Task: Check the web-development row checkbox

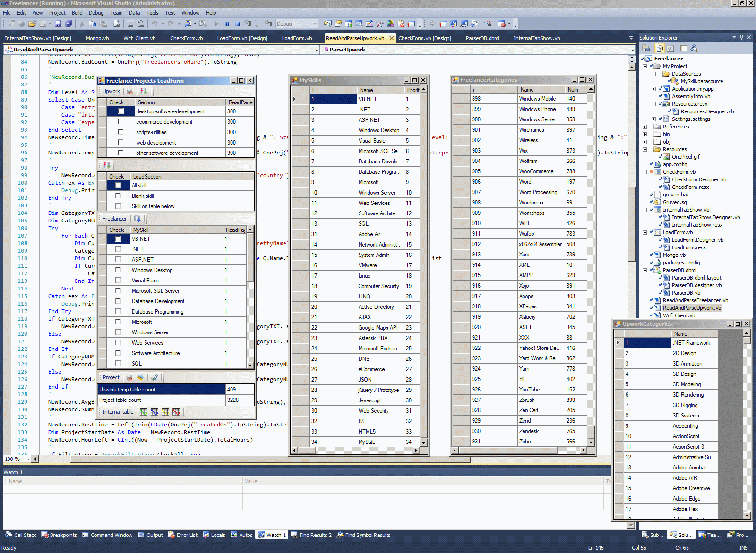Action: point(120,143)
